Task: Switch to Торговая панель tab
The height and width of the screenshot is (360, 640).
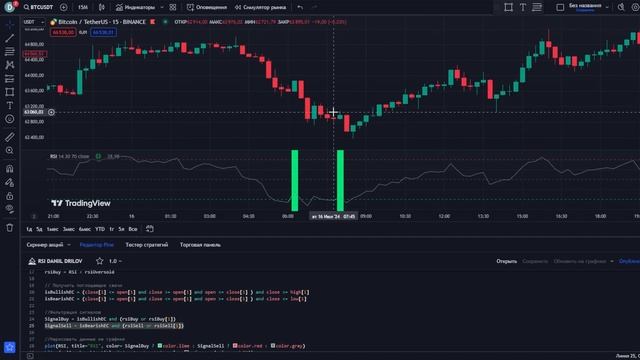Action: 200,245
